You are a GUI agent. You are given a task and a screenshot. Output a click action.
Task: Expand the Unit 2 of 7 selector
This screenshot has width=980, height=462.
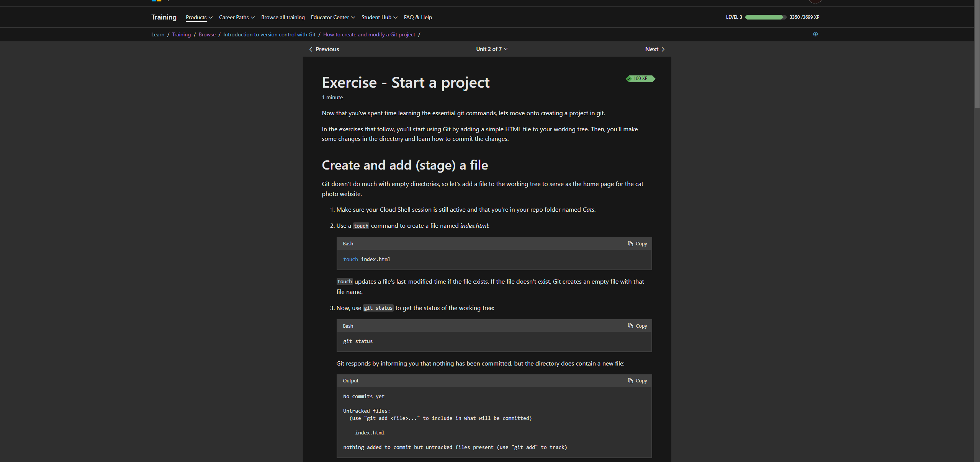492,49
